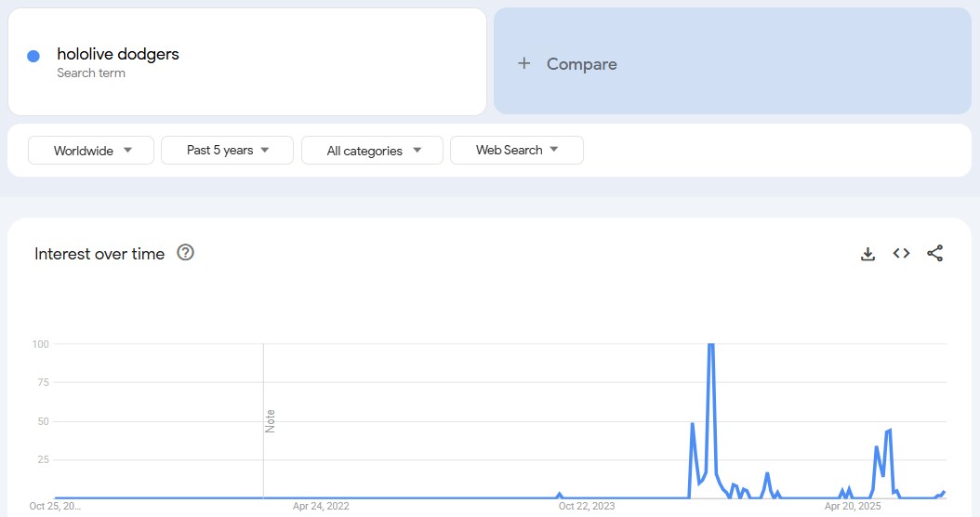Click the blue dot next to hololive dodgers

pyautogui.click(x=33, y=57)
